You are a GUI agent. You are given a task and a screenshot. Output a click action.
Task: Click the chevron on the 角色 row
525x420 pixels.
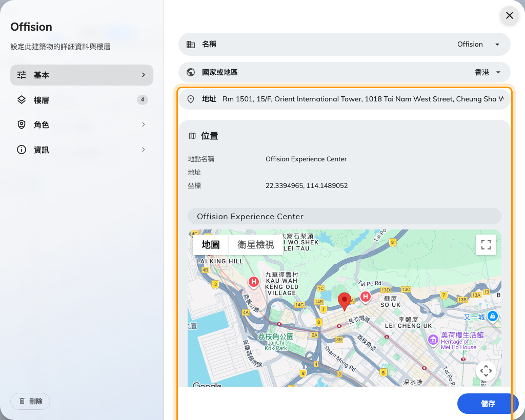pyautogui.click(x=144, y=125)
